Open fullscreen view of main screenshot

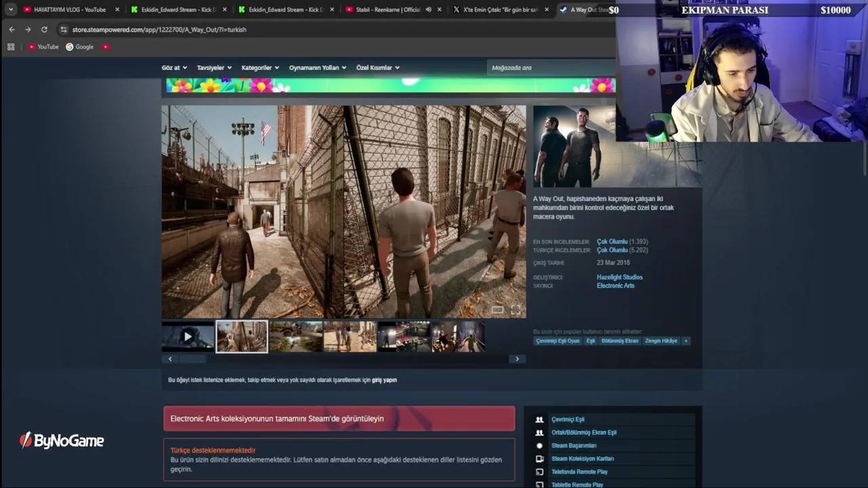tap(516, 310)
